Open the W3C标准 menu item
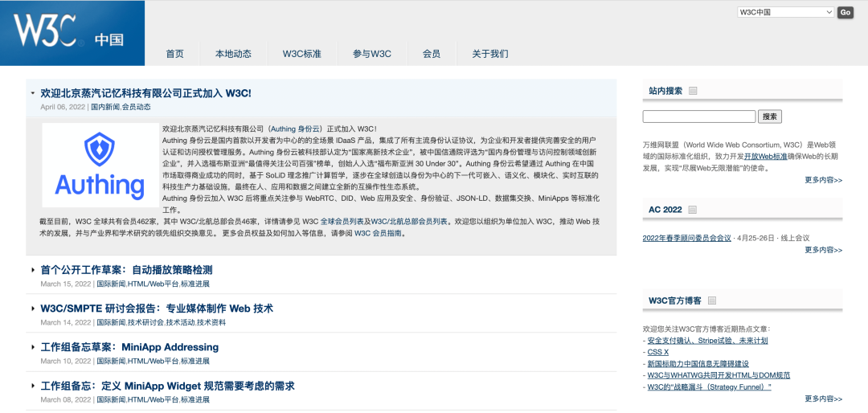Image resolution: width=868 pixels, height=413 pixels. coord(301,54)
